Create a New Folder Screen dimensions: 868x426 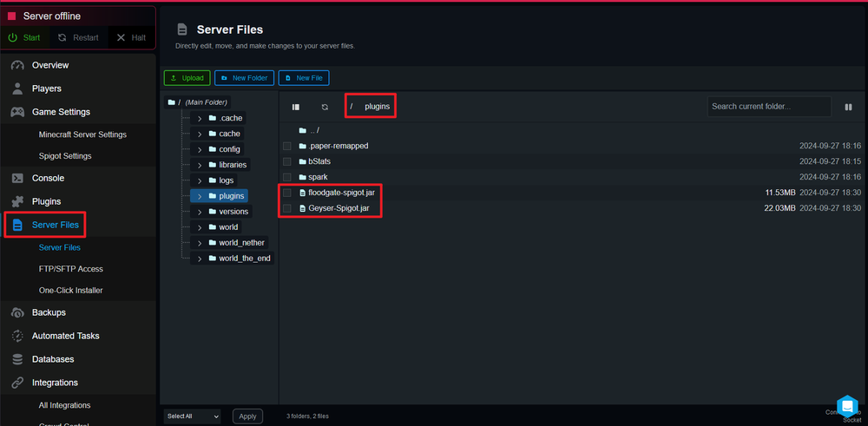[x=244, y=78]
